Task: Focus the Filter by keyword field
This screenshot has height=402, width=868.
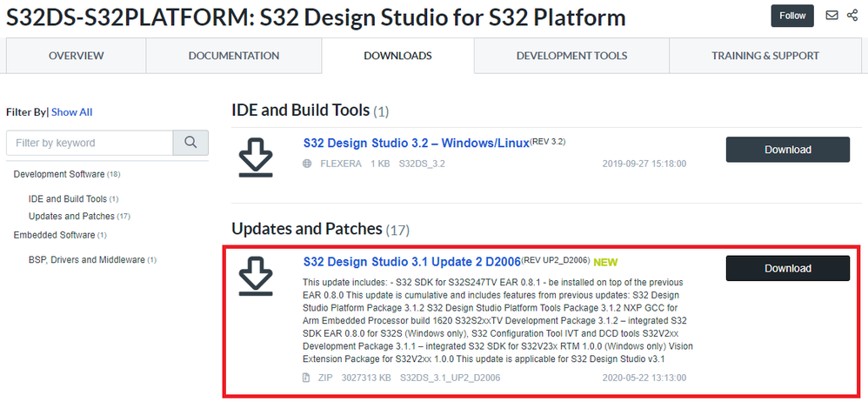Action: click(x=90, y=143)
